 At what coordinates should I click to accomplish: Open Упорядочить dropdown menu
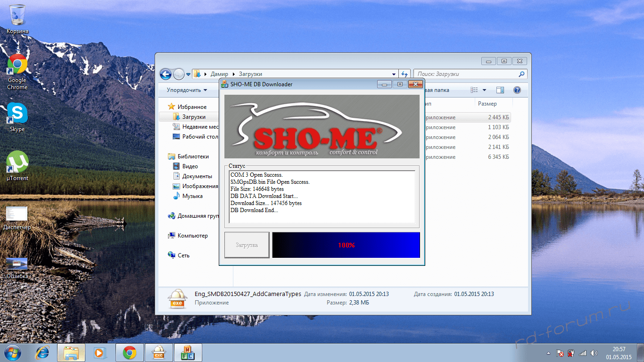tap(187, 90)
